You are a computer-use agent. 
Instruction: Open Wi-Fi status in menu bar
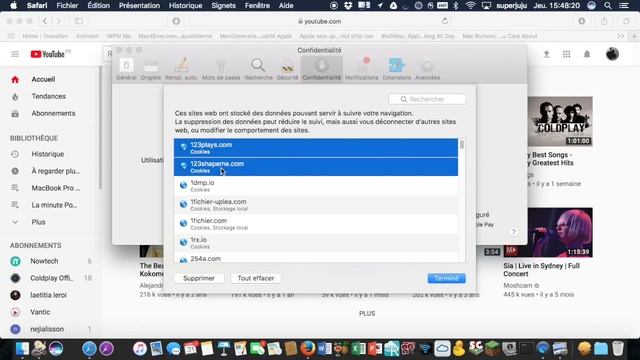(x=470, y=5)
